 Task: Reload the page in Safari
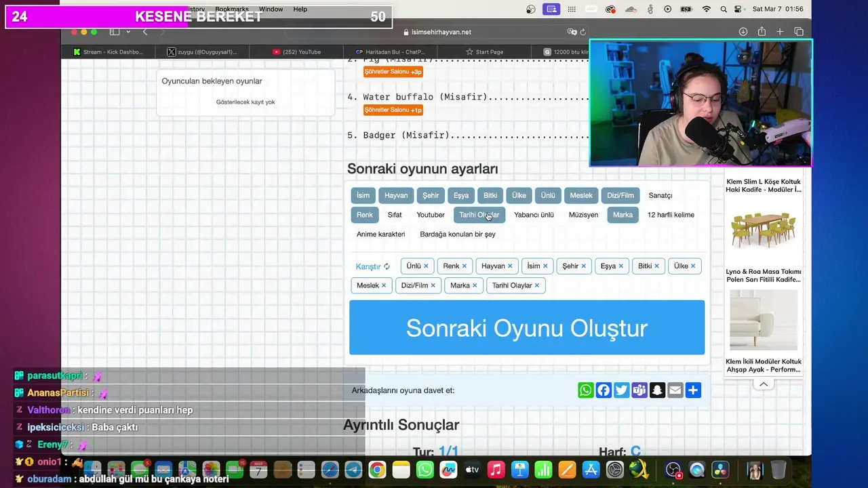coord(583,32)
